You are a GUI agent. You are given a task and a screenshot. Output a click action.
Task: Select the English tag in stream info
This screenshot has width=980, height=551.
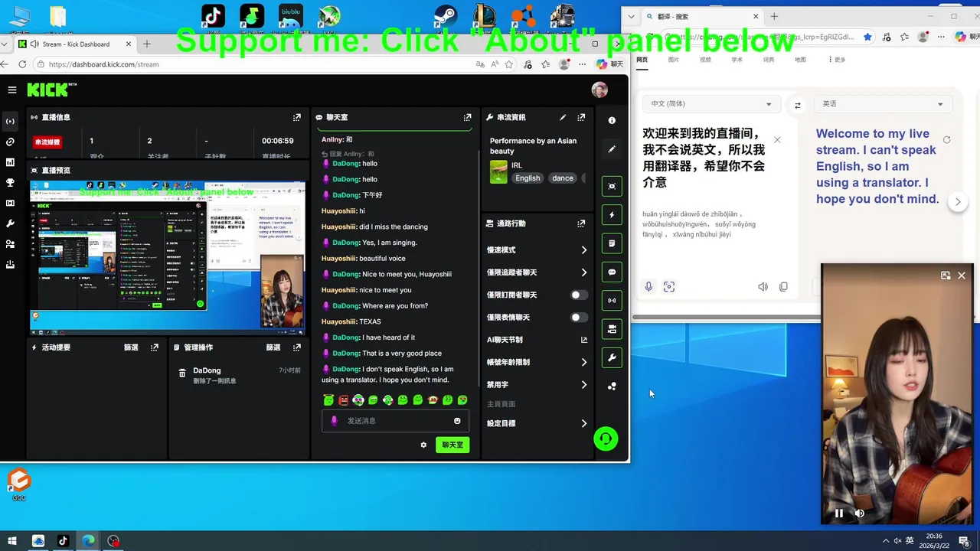528,178
